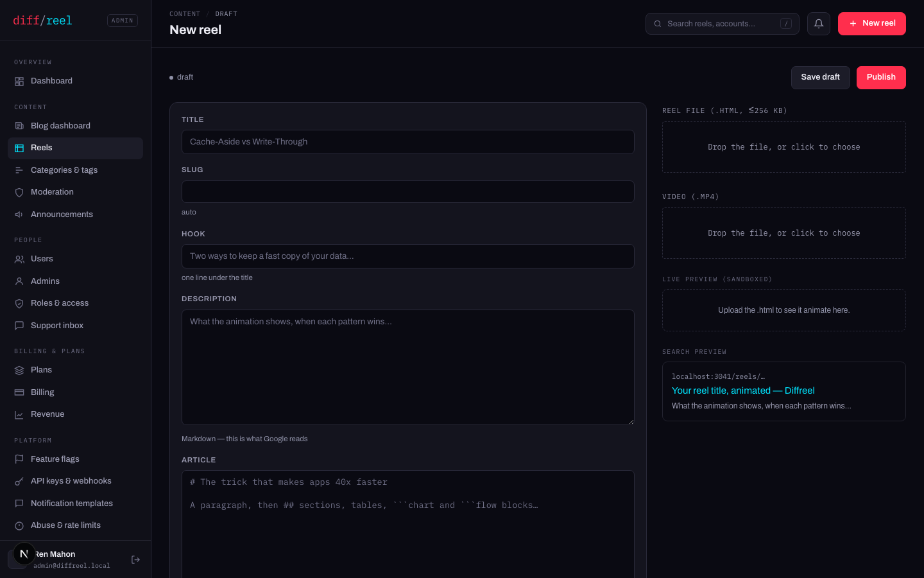
Task: Click into the Article textarea
Action: [408, 524]
